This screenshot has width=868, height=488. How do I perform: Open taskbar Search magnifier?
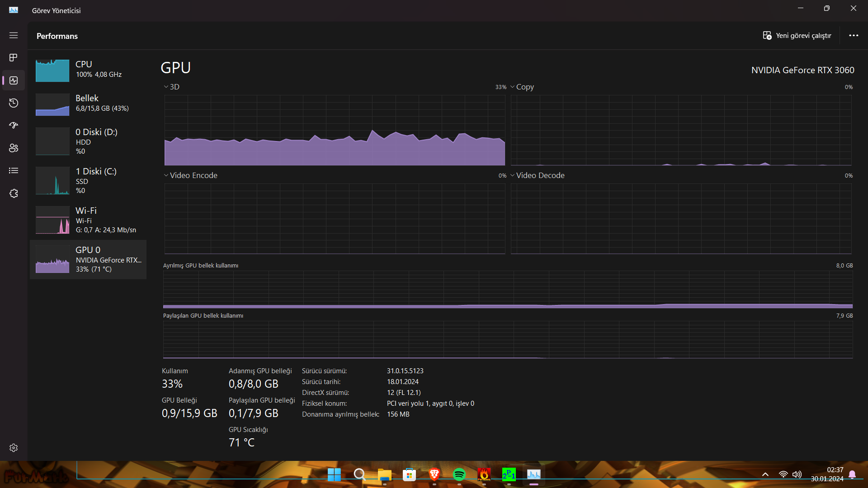[x=359, y=474]
